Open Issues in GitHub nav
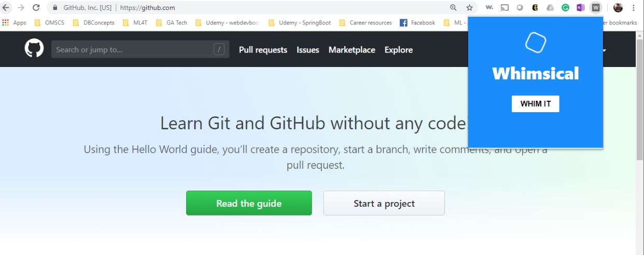Screen dimensions: 644x255 click(308, 50)
